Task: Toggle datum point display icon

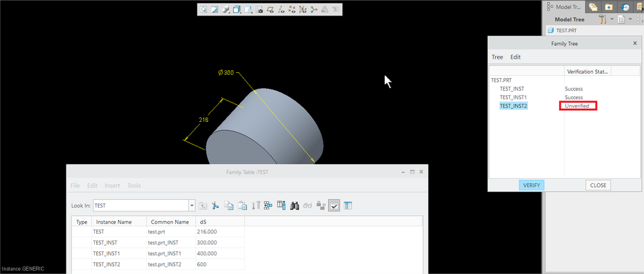Action: pos(292,10)
